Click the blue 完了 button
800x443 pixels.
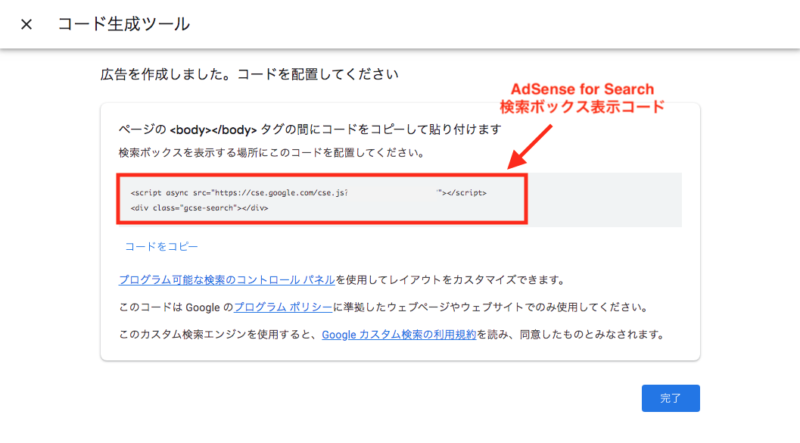coord(670,398)
